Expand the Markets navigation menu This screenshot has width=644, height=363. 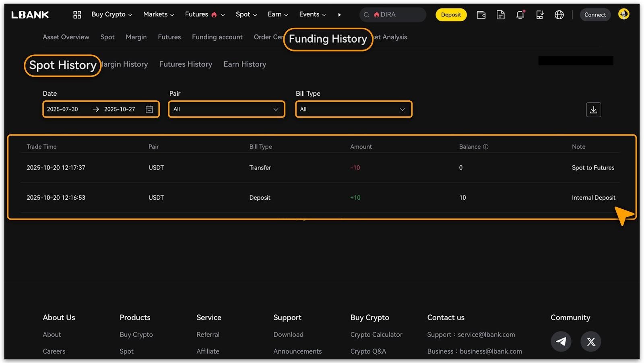[x=159, y=14]
